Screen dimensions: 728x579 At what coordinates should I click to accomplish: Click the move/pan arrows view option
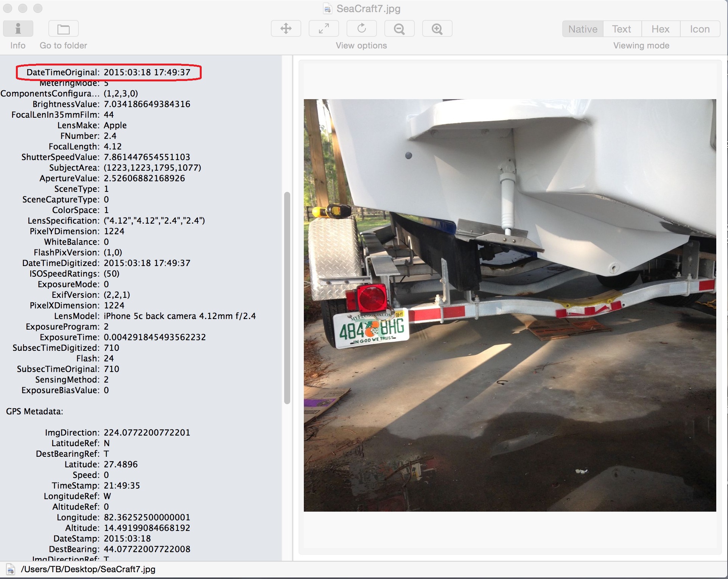(286, 29)
